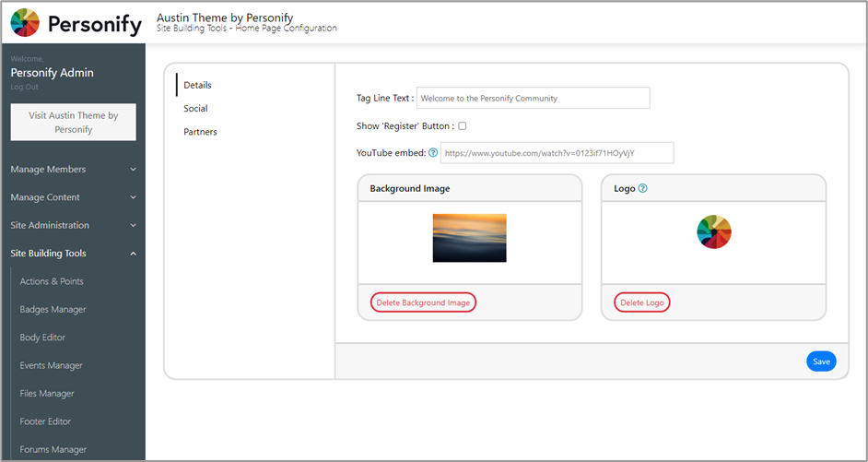Open the Partners tab
Image resolution: width=868 pixels, height=462 pixels.
200,132
